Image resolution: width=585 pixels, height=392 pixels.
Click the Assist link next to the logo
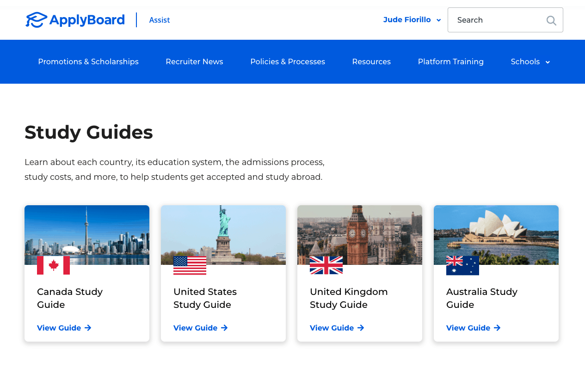[159, 20]
